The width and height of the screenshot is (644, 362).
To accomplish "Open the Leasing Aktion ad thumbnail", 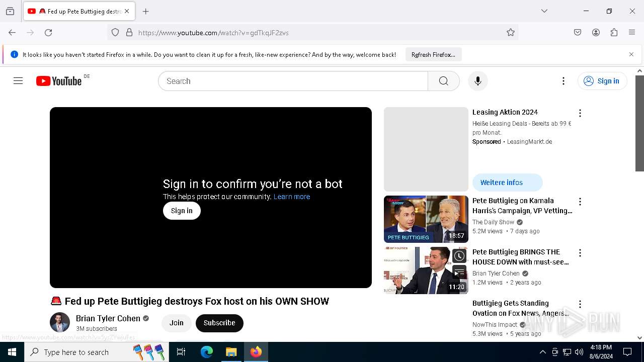I will (x=426, y=149).
